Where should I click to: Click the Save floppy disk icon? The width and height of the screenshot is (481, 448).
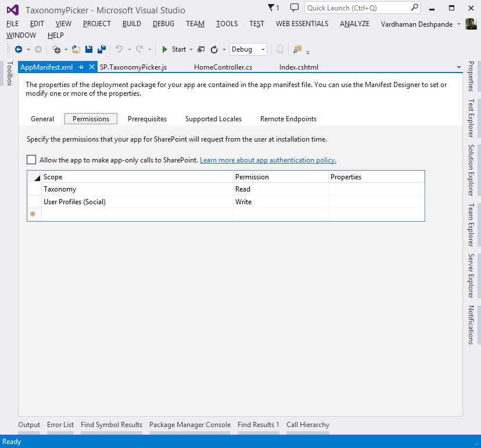(x=89, y=49)
